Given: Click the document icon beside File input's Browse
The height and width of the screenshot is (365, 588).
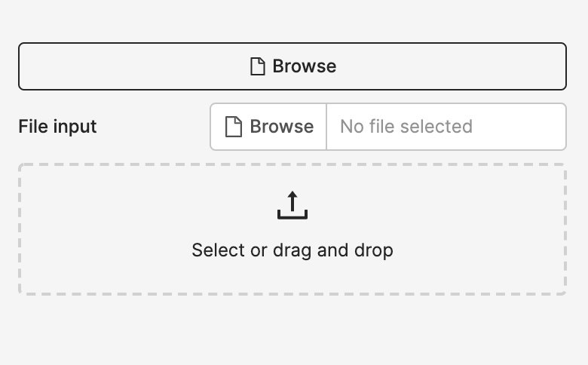Looking at the screenshot, I should point(233,127).
